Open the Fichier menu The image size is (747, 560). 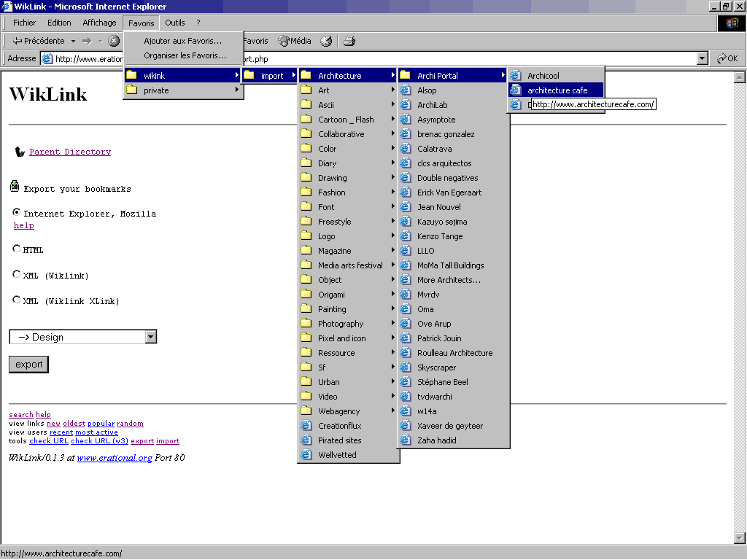(x=24, y=23)
